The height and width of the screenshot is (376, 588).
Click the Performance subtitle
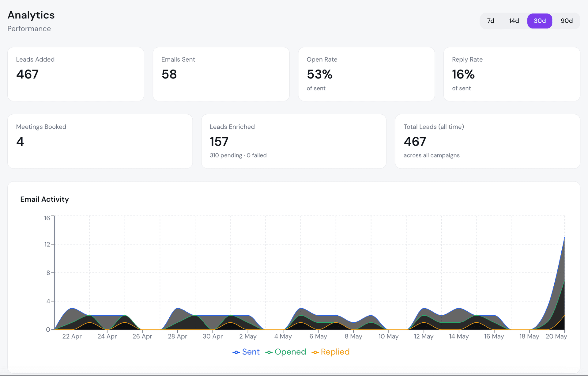point(29,28)
